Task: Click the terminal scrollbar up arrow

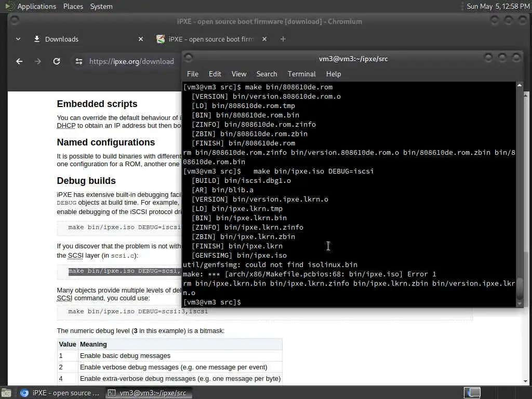Action: click(520, 86)
